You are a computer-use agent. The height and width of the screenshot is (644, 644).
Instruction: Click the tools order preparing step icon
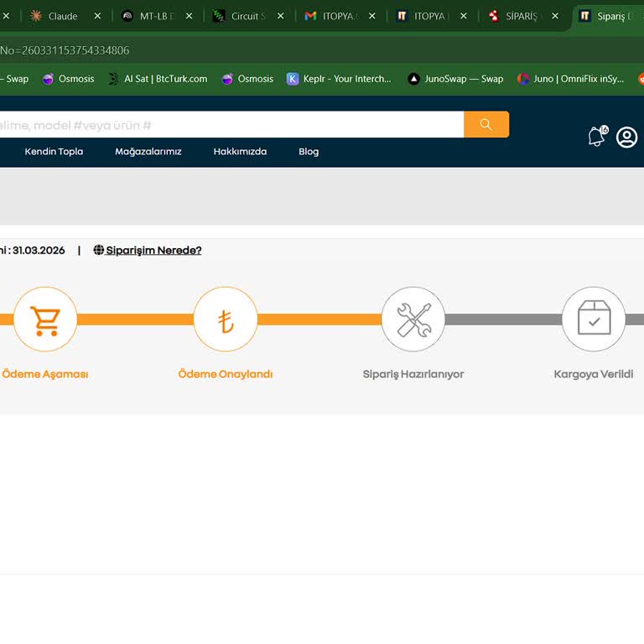click(413, 319)
